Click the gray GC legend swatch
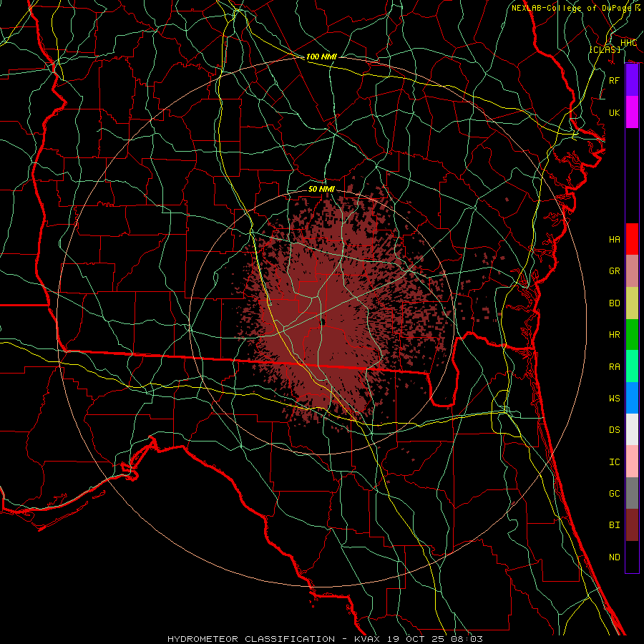This screenshot has height=644, width=644. (x=632, y=493)
